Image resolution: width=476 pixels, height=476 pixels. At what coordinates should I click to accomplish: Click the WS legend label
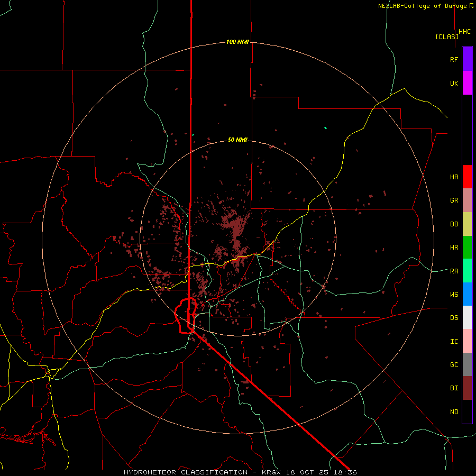pos(454,295)
